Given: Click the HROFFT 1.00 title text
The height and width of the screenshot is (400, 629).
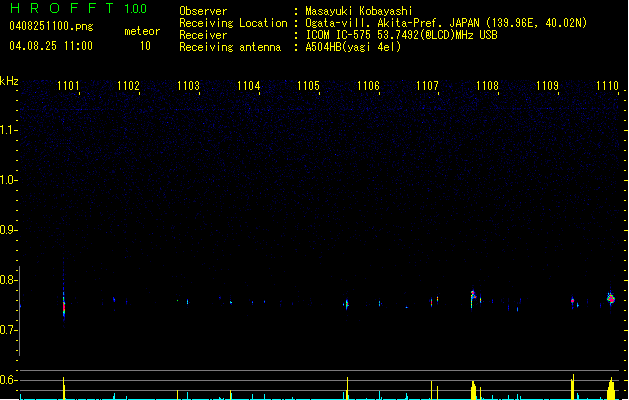Looking at the screenshot, I should point(79,8).
